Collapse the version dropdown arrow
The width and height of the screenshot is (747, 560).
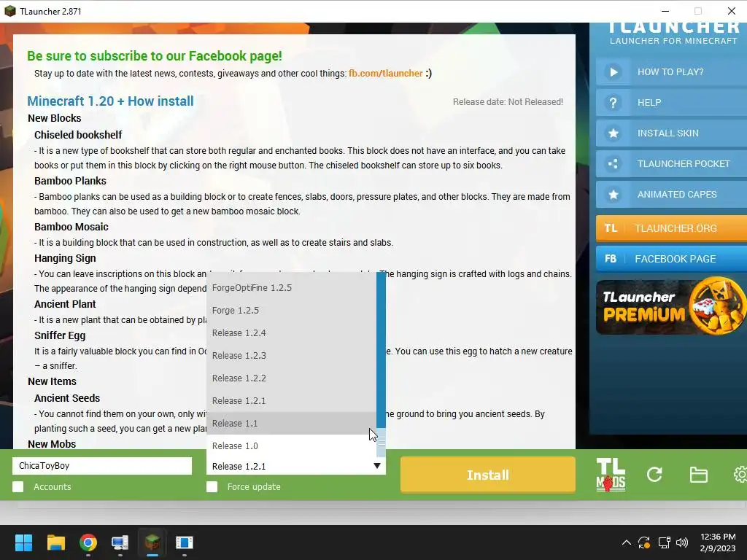click(377, 466)
